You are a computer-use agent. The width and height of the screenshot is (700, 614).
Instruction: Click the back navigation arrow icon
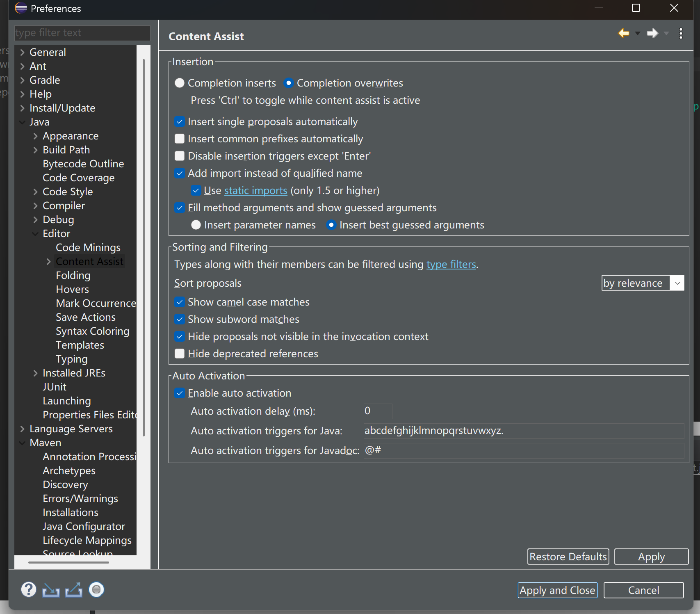click(623, 33)
